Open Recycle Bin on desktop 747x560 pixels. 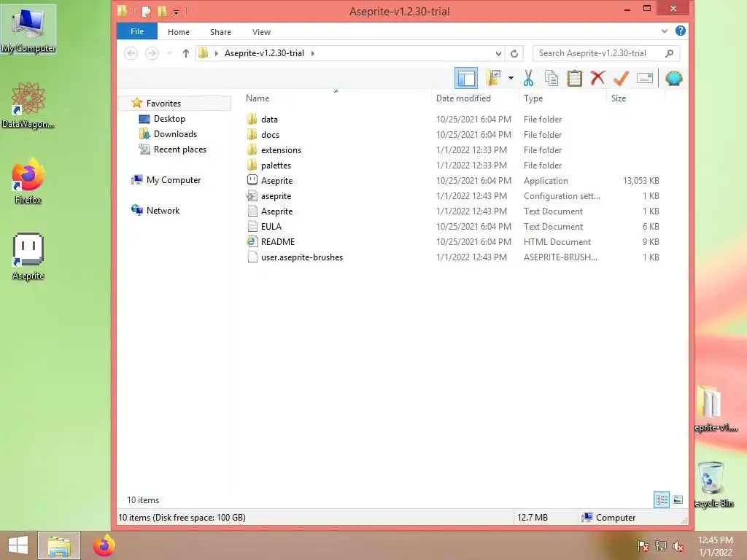coord(713,485)
